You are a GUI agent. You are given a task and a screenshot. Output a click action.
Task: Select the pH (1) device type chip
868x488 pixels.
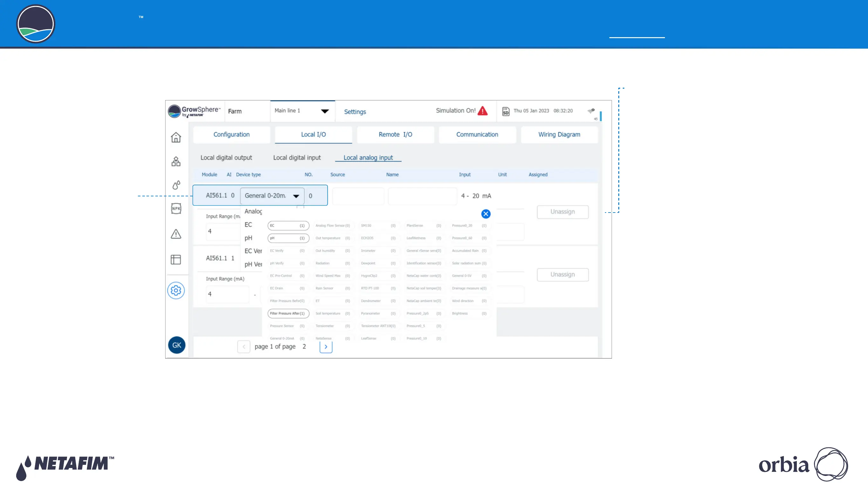tap(288, 238)
